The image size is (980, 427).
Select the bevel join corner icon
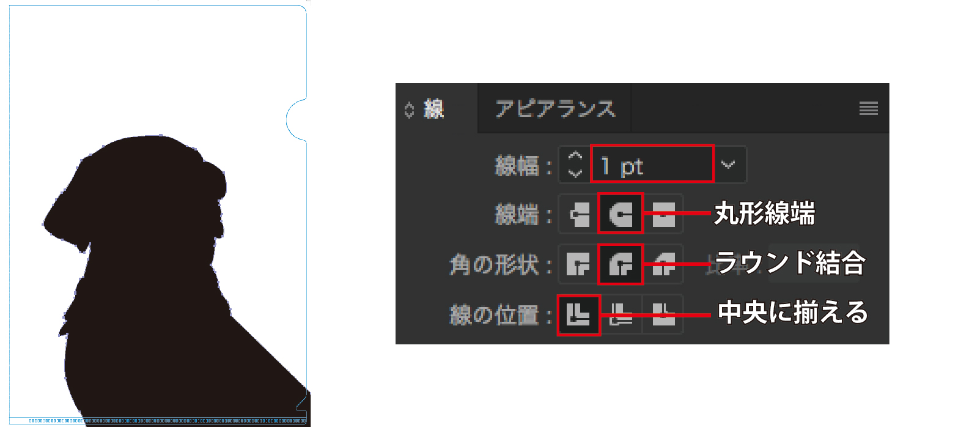coord(663,264)
